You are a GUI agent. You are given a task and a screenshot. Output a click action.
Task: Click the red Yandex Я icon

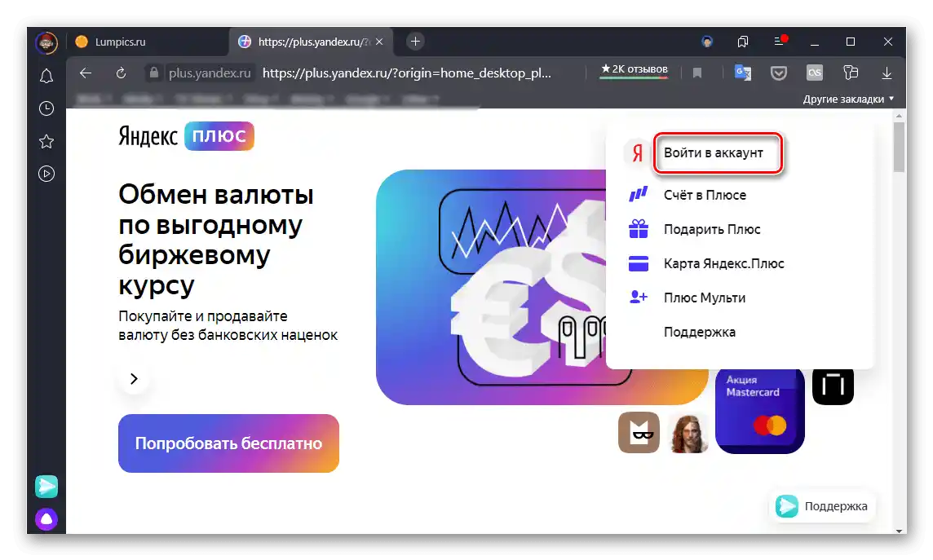point(637,153)
